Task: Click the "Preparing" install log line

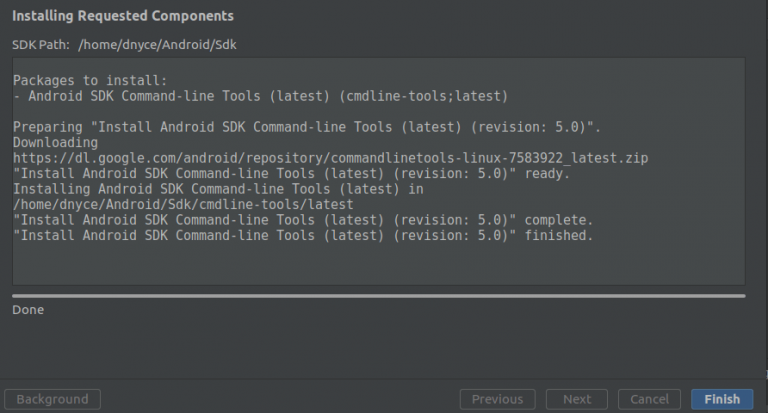Action: (x=307, y=127)
